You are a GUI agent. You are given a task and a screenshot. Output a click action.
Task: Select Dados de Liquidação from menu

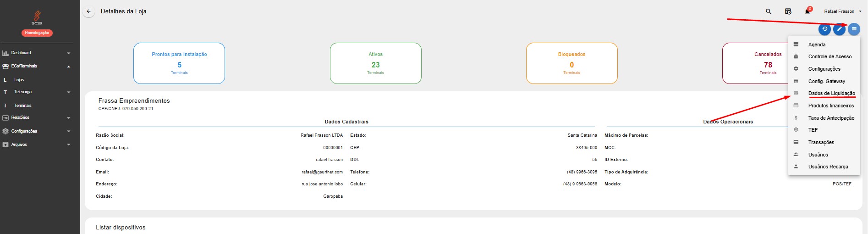(831, 93)
